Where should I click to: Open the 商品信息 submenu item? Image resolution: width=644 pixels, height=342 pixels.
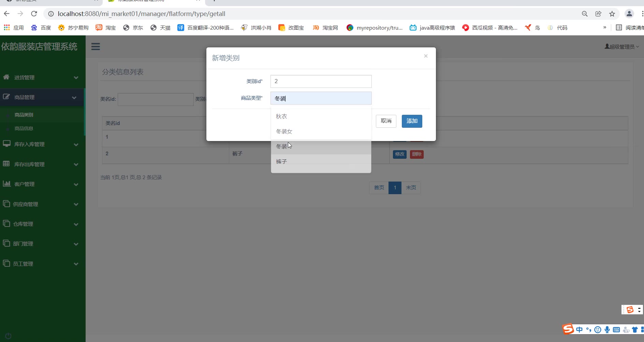[24, 128]
